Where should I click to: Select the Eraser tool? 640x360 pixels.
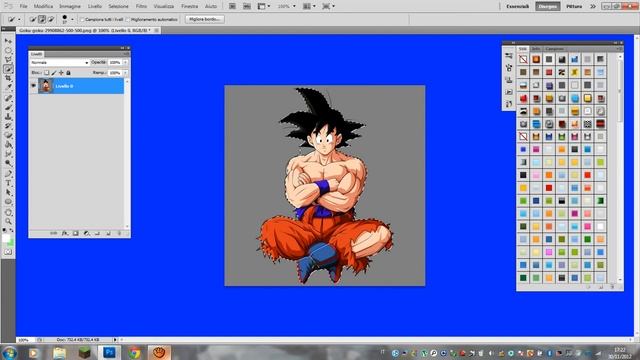point(8,136)
